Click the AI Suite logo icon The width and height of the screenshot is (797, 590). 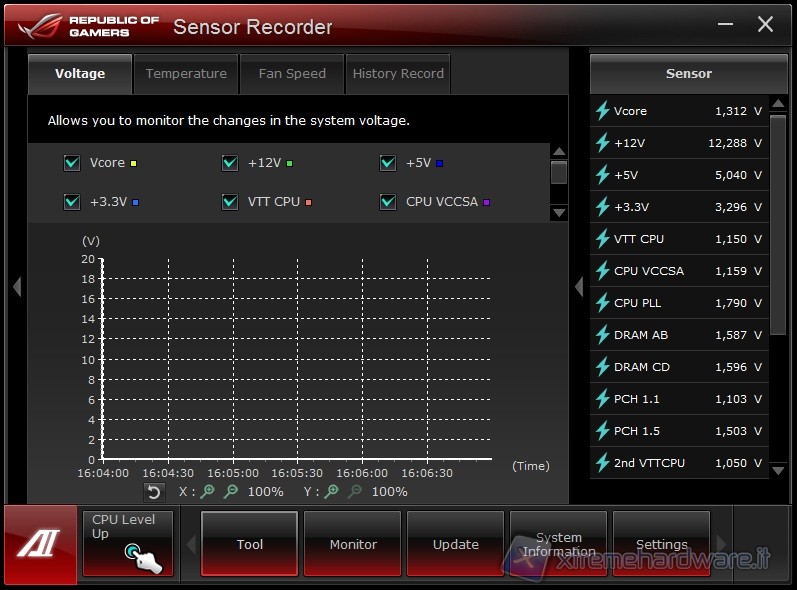(39, 545)
